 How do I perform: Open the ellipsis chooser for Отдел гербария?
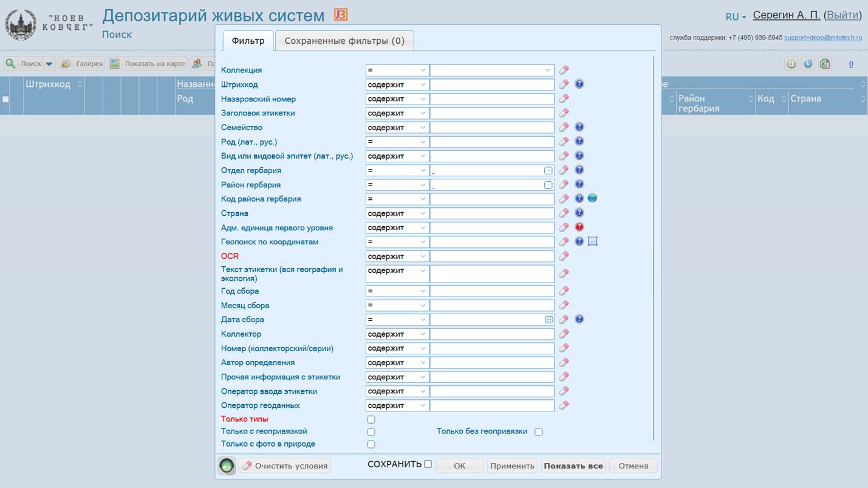coord(548,171)
